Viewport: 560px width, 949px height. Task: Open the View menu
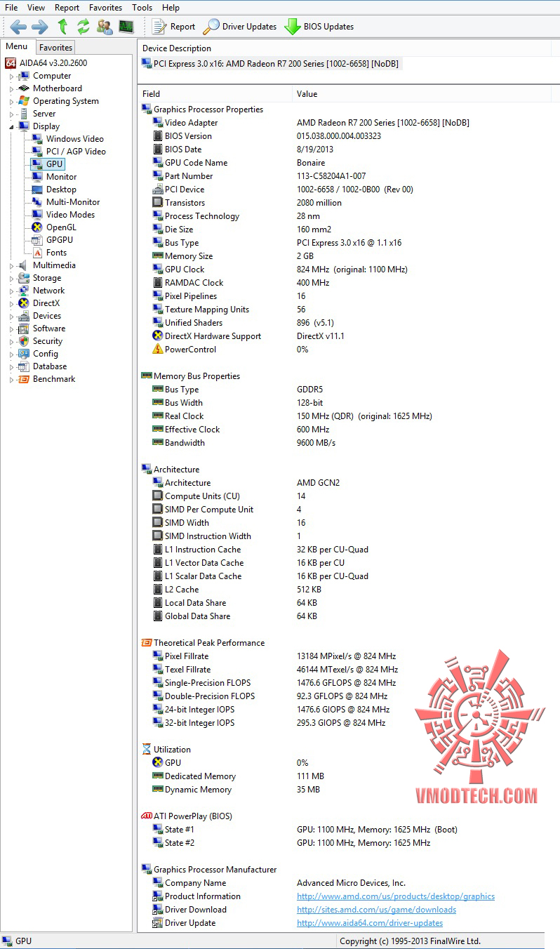click(x=36, y=8)
